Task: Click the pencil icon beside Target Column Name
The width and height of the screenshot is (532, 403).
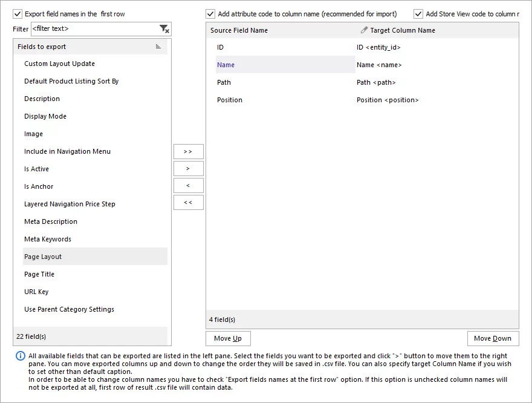Action: [364, 30]
